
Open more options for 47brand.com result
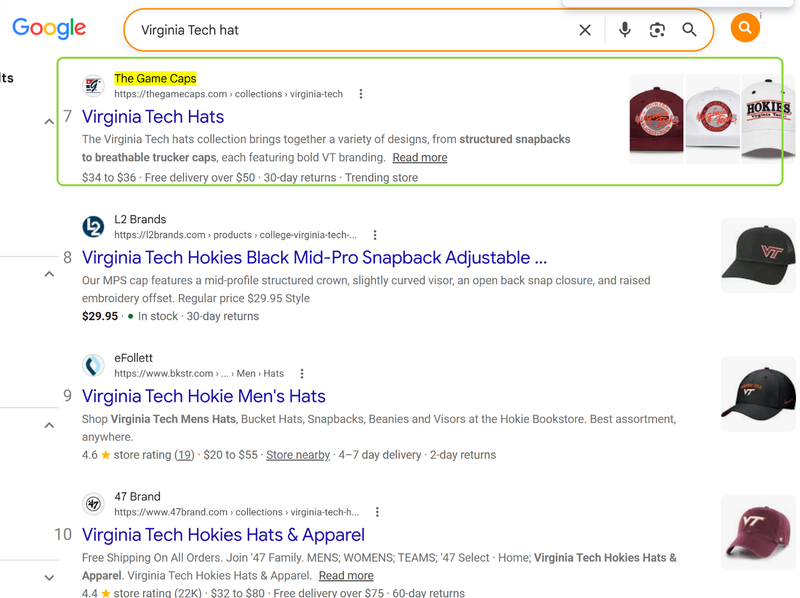377,512
